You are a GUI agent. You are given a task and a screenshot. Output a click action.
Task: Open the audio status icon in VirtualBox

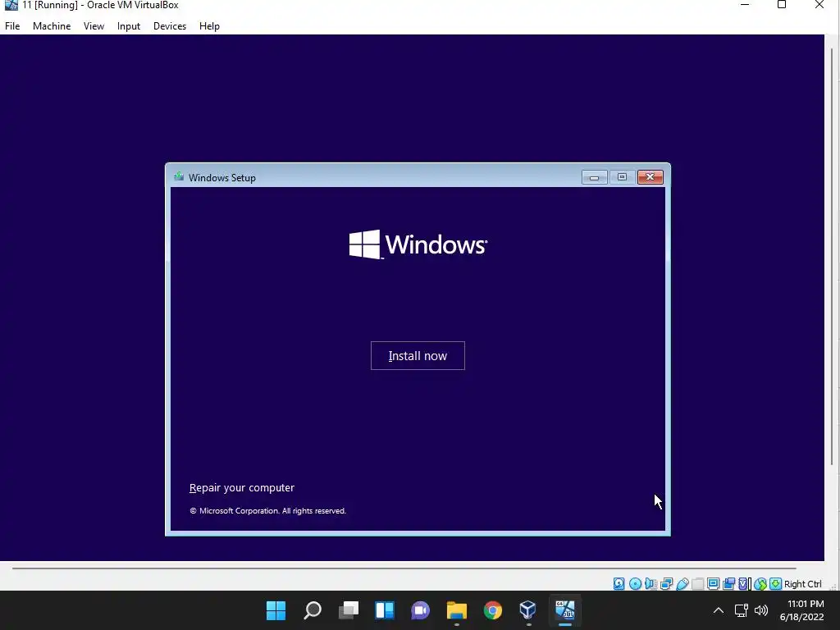point(651,584)
